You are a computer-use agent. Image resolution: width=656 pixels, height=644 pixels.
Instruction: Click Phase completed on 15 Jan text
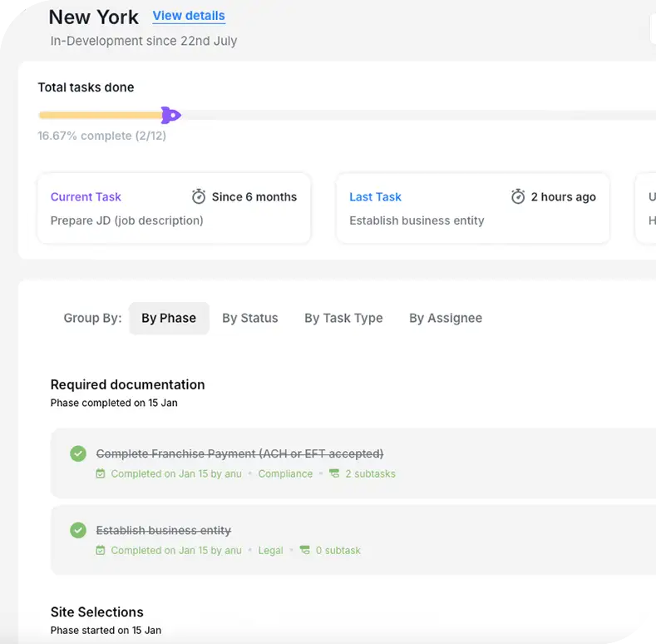coord(114,403)
